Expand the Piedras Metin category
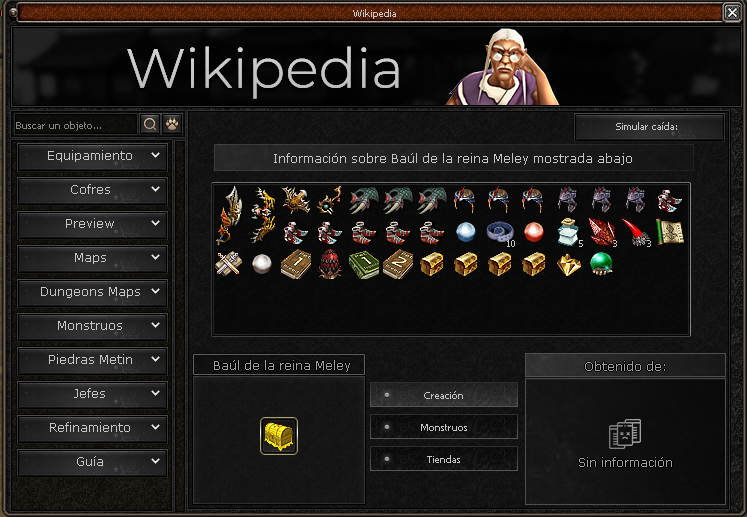The height and width of the screenshot is (517, 747). (x=92, y=360)
